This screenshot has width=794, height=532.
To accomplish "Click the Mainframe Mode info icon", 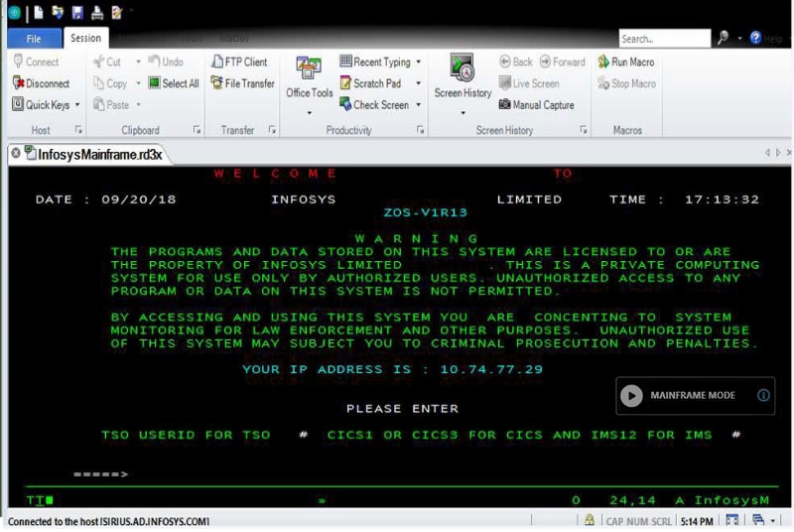I will 763,395.
